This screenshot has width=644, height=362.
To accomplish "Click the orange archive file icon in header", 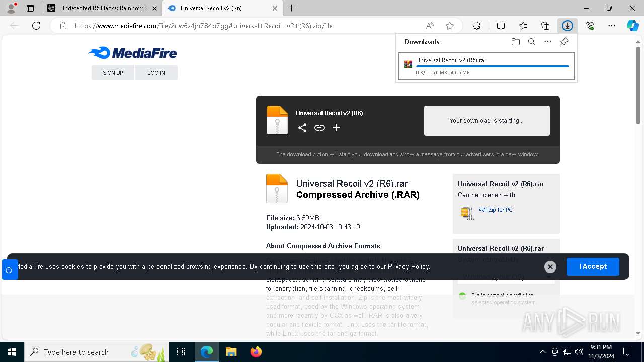I will 277,120.
